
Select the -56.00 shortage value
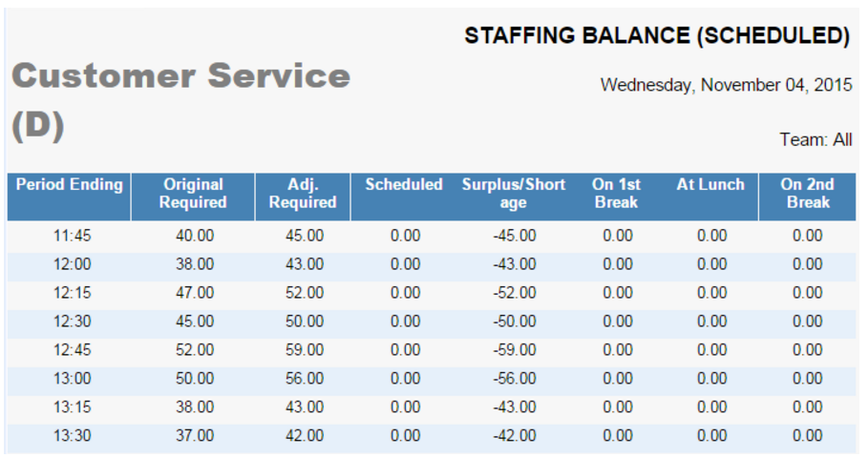(515, 379)
